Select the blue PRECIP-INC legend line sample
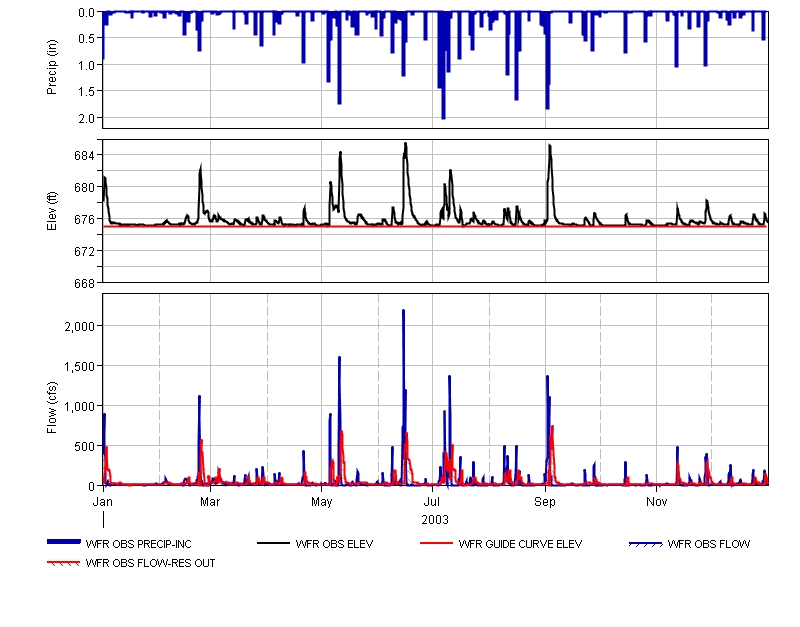The width and height of the screenshot is (800, 627). click(64, 542)
